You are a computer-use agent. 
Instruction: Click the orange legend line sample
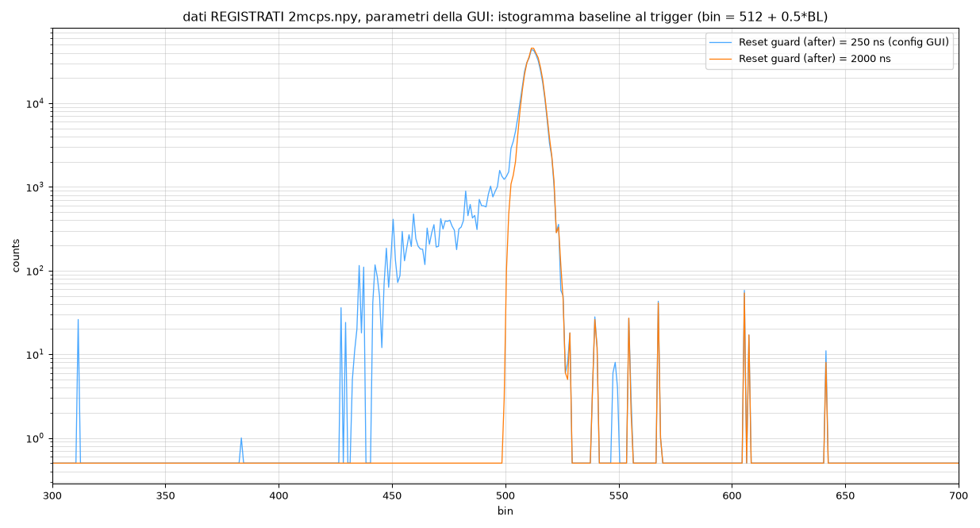[721, 59]
